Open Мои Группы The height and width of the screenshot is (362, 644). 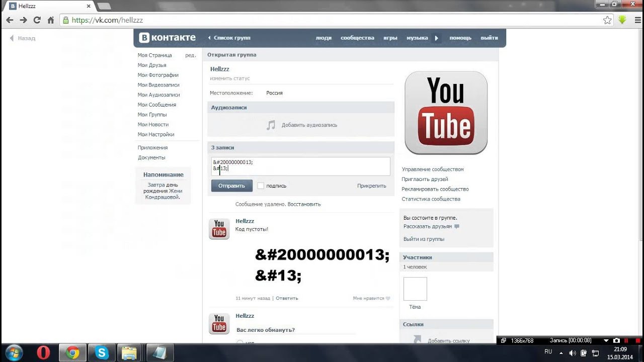click(x=152, y=115)
